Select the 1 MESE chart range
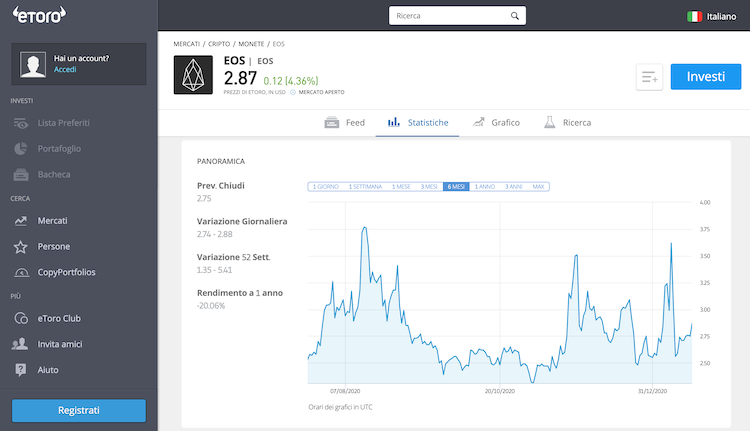The image size is (750, 431). pyautogui.click(x=401, y=187)
